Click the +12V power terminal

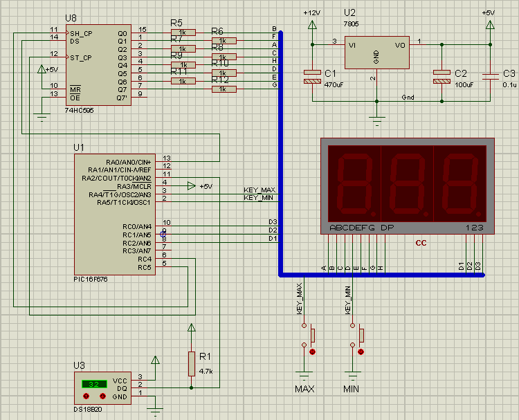pos(312,25)
